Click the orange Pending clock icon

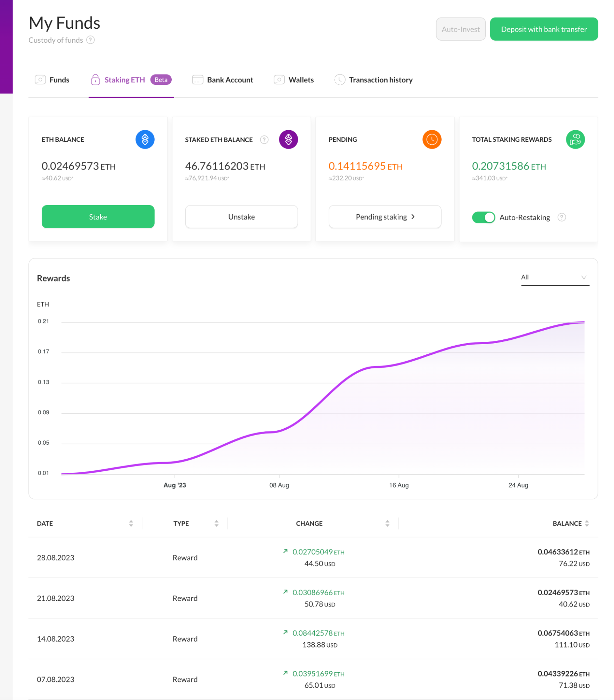pos(432,139)
